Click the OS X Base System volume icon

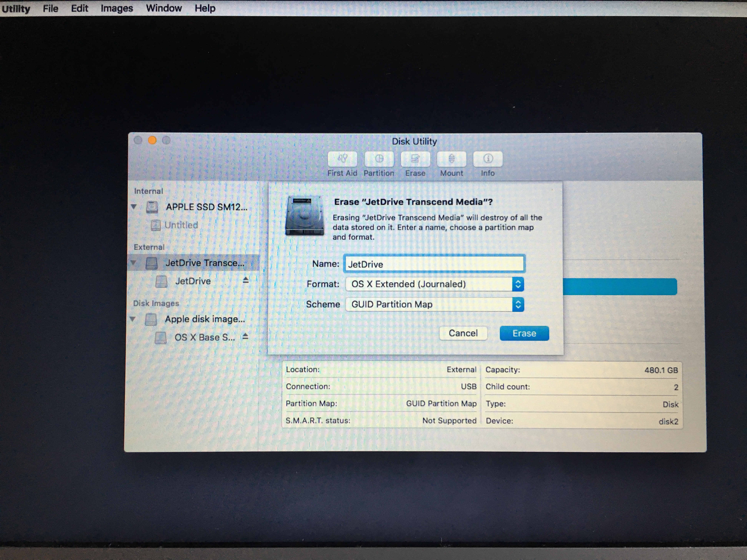point(161,338)
